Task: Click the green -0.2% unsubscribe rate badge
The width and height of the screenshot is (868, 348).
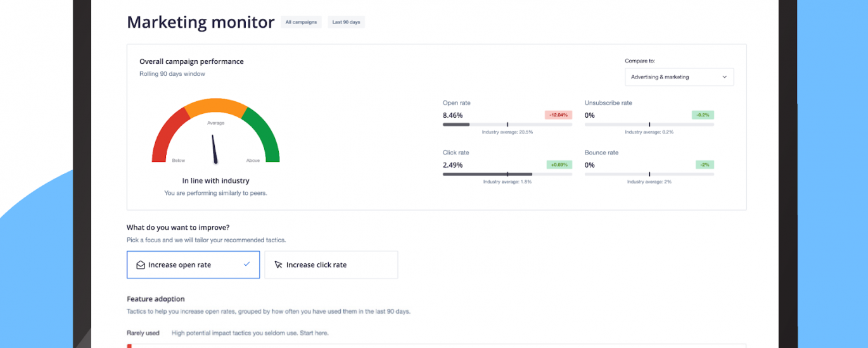Action: pos(703,115)
